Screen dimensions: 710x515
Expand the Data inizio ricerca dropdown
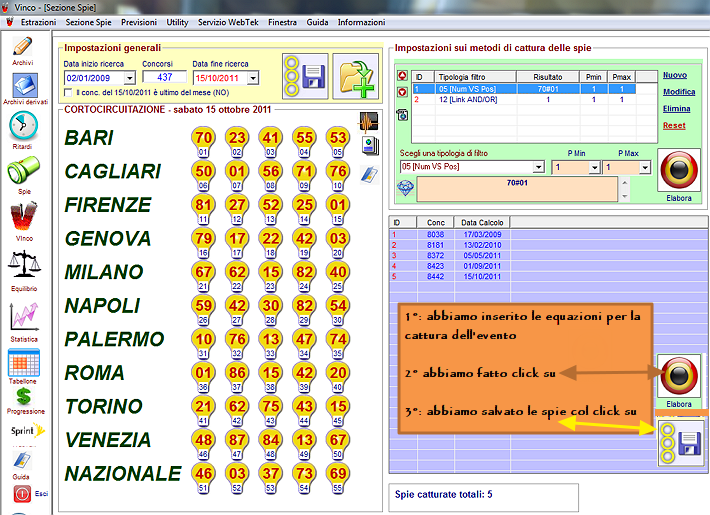click(x=129, y=77)
